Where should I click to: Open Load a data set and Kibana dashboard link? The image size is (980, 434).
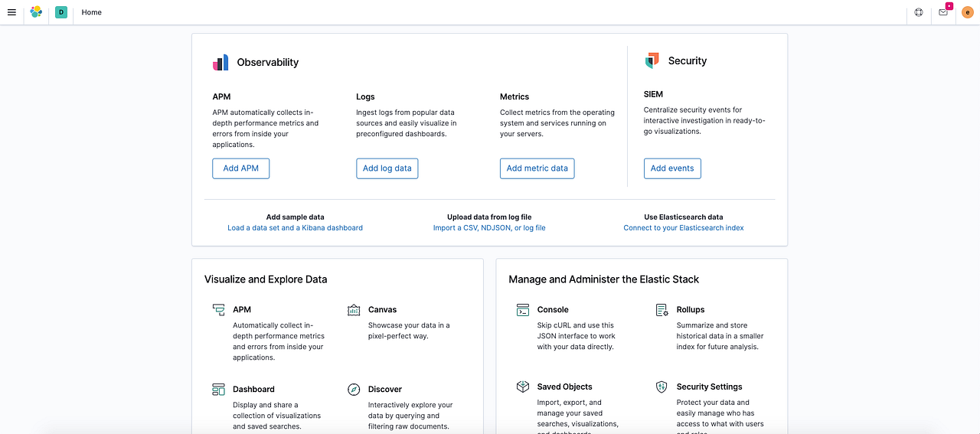point(295,228)
